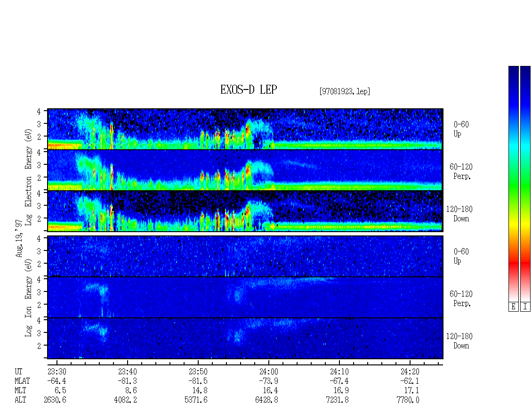Viewport: 532px width, 412px height.
Task: Click the file name "[97081923.lep]"
Action: [345, 91]
